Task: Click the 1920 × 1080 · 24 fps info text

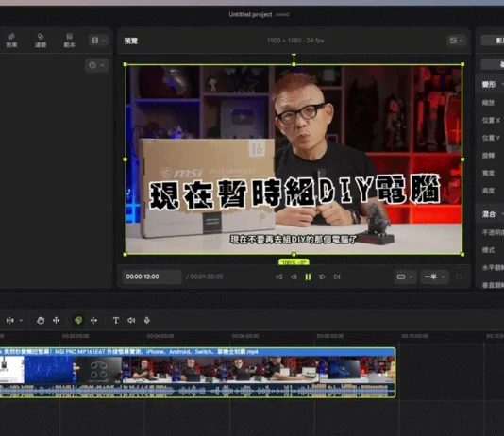Action: click(x=295, y=41)
